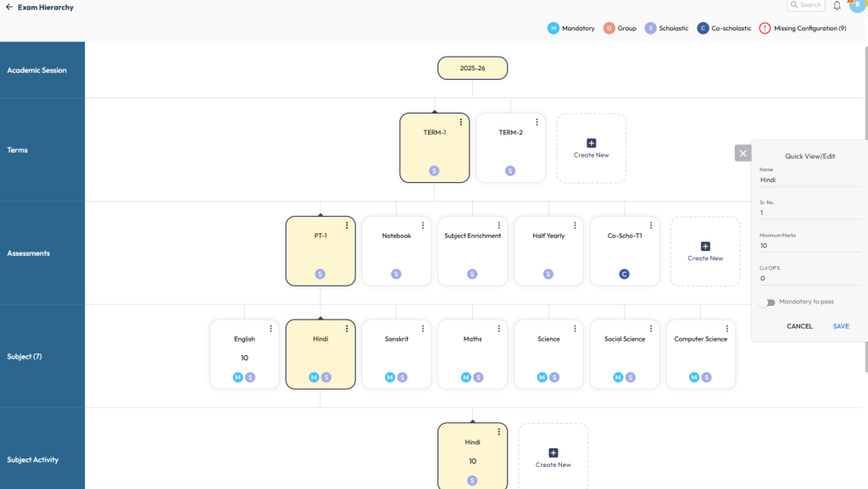The height and width of the screenshot is (489, 868).
Task: Click the SAVE button
Action: pyautogui.click(x=840, y=326)
